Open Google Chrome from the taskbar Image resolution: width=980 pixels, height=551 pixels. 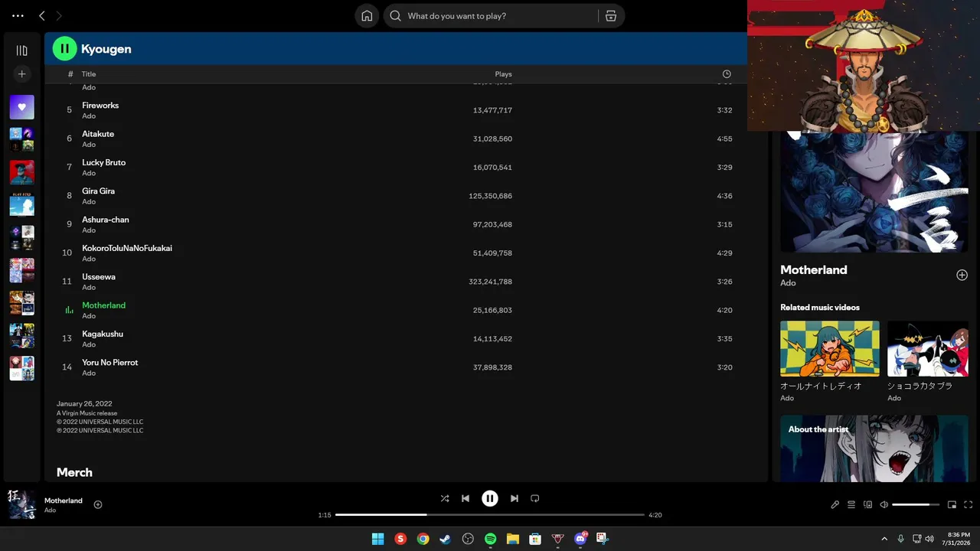point(423,539)
